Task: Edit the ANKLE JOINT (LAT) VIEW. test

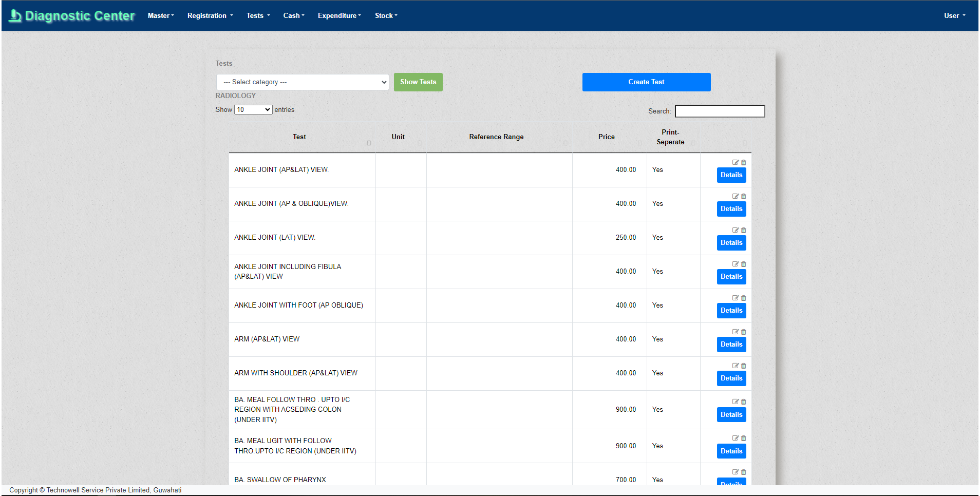Action: click(736, 230)
